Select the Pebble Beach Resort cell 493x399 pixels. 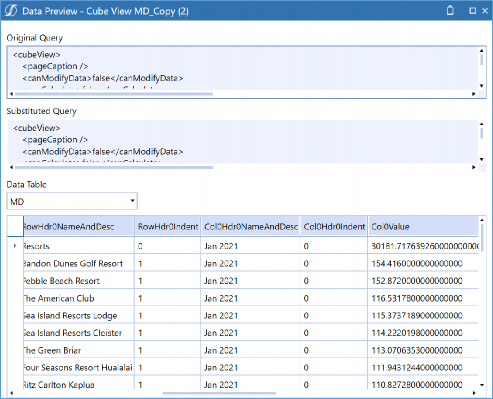coord(79,281)
